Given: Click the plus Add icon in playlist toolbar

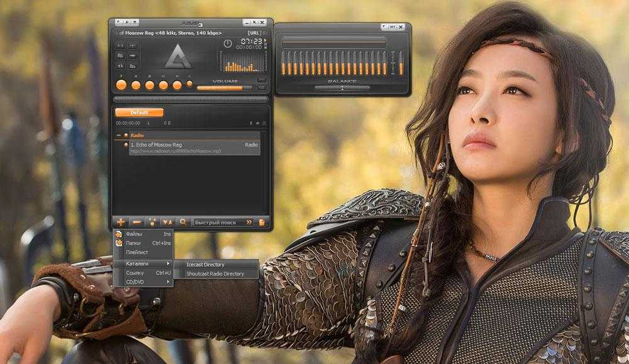Looking at the screenshot, I should point(121,222).
